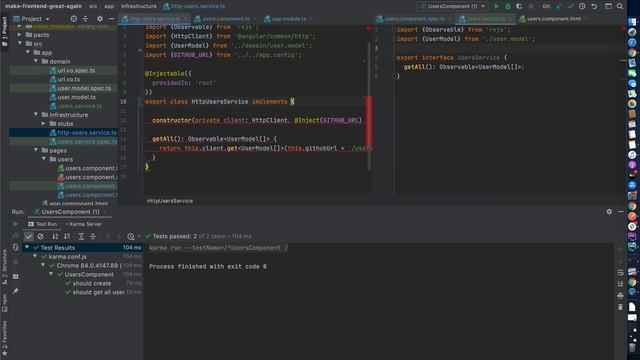Select the Test Run sub-tab
This screenshot has width=640, height=360.
click(43, 224)
